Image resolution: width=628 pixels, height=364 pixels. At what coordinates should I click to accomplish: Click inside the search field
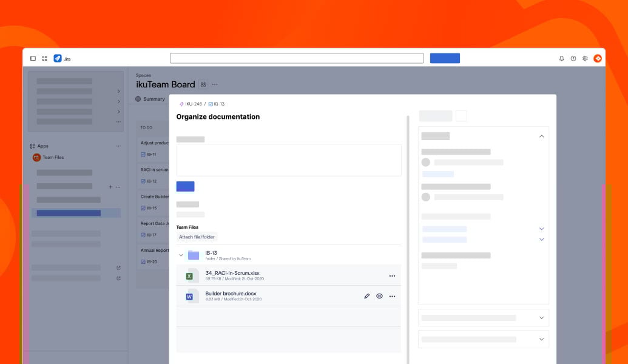coord(297,58)
